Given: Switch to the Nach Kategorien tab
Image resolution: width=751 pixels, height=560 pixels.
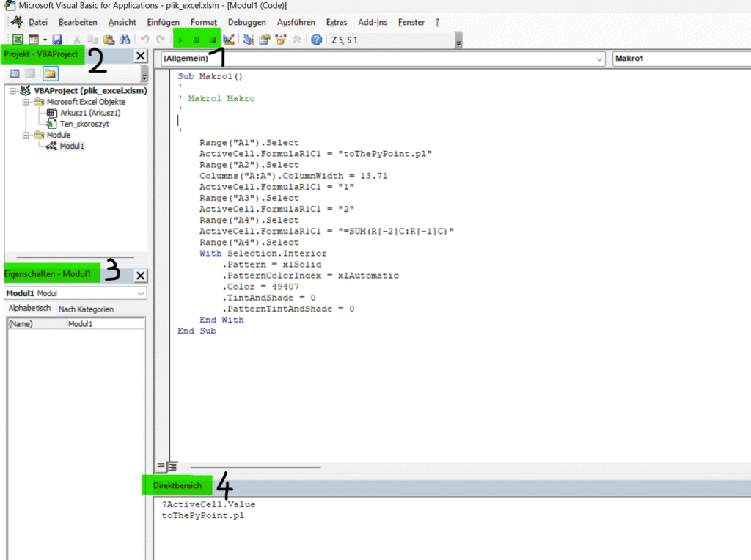Looking at the screenshot, I should click(x=87, y=309).
